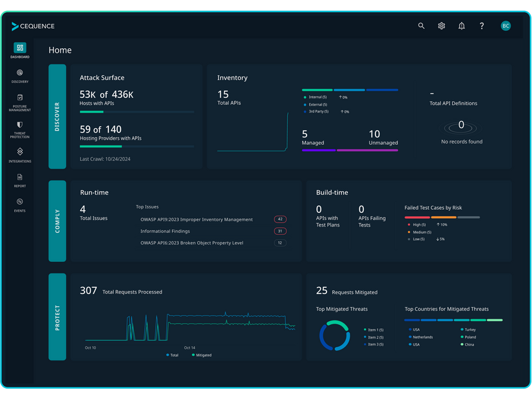The height and width of the screenshot is (399, 532).
Task: Click the Mitigated Threats donut chart
Action: [x=334, y=336]
